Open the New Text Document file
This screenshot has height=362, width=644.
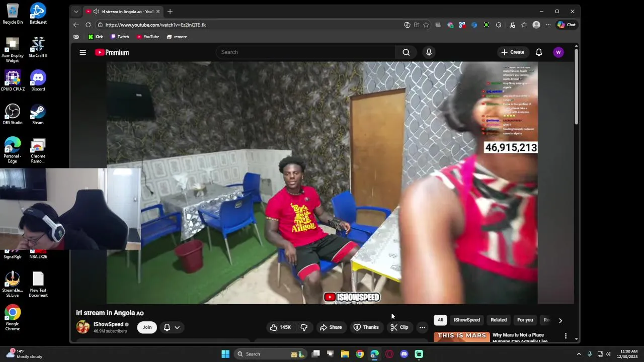pyautogui.click(x=38, y=285)
